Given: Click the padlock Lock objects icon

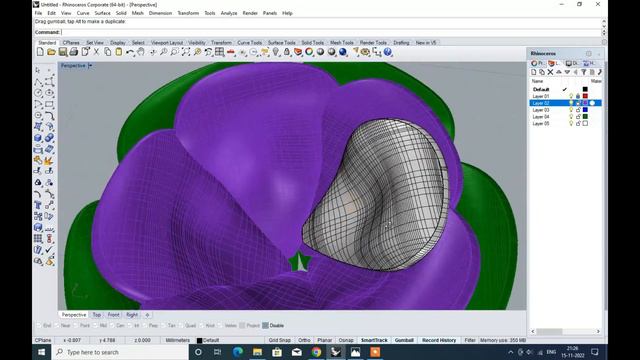Looking at the screenshot, I should pos(287,52).
